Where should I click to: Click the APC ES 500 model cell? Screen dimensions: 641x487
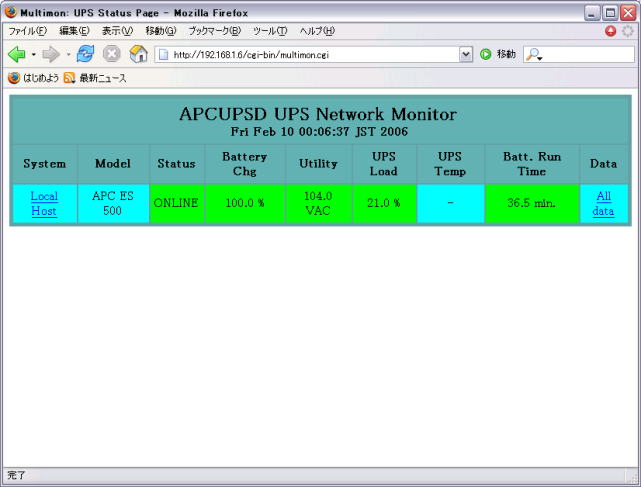(x=113, y=203)
